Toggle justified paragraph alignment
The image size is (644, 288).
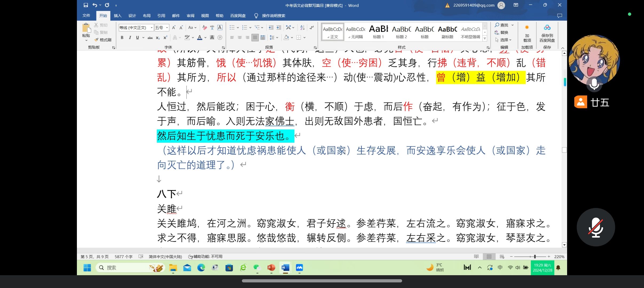[255, 38]
